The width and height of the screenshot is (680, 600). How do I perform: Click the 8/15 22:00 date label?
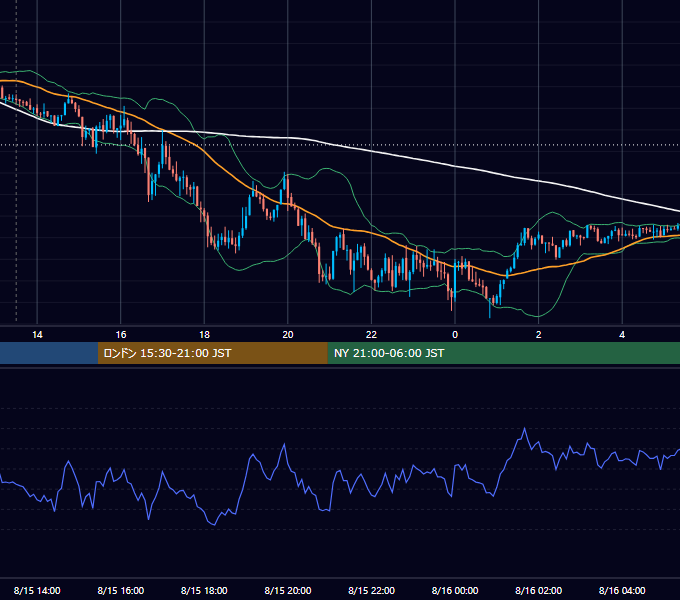pyautogui.click(x=372, y=590)
